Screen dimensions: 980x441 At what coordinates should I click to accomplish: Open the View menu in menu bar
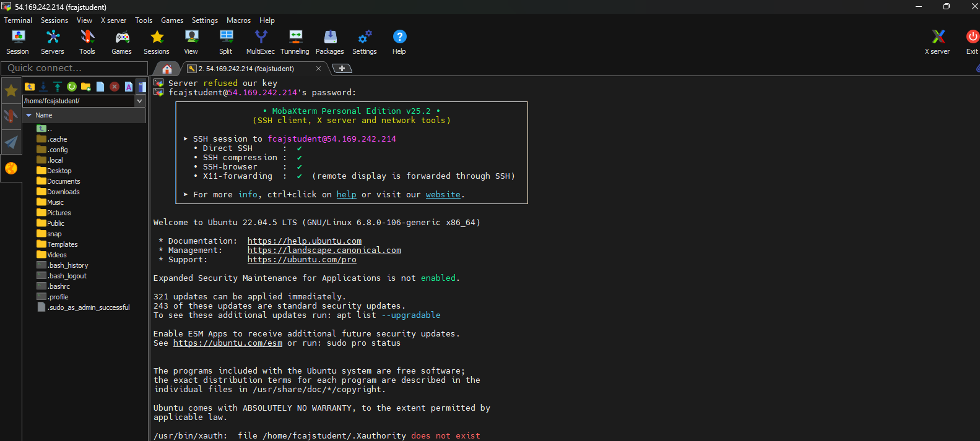coord(84,20)
